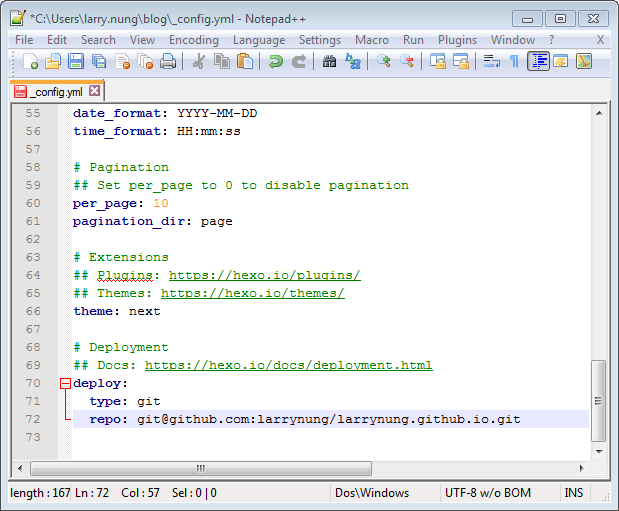Viewport: 619px width, 511px height.
Task: Follow the hexo.io deployment docs link
Action: click(289, 365)
